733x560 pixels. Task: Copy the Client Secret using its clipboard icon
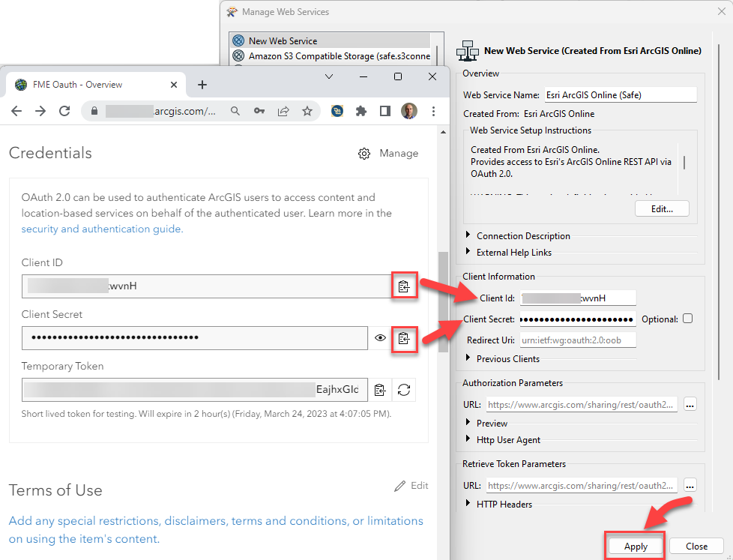coord(404,338)
